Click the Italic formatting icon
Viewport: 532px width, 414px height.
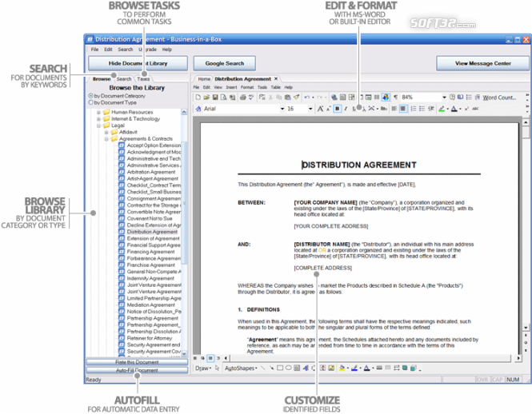[x=346, y=109]
